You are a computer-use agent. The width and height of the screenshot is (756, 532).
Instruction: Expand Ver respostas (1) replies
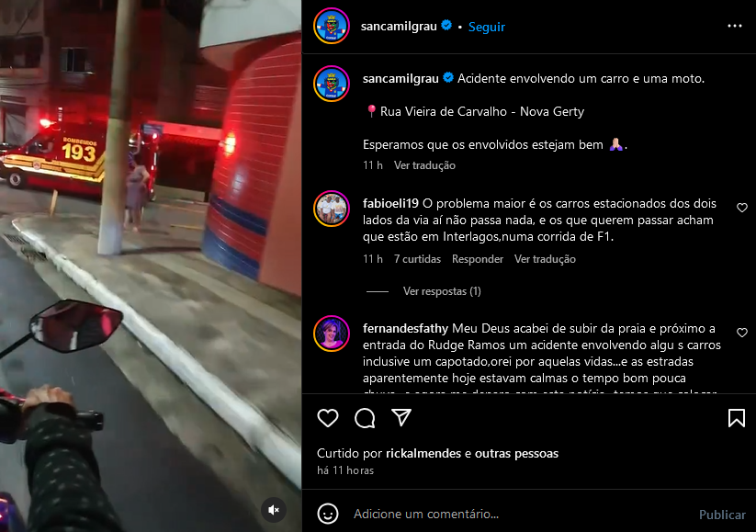(x=442, y=291)
